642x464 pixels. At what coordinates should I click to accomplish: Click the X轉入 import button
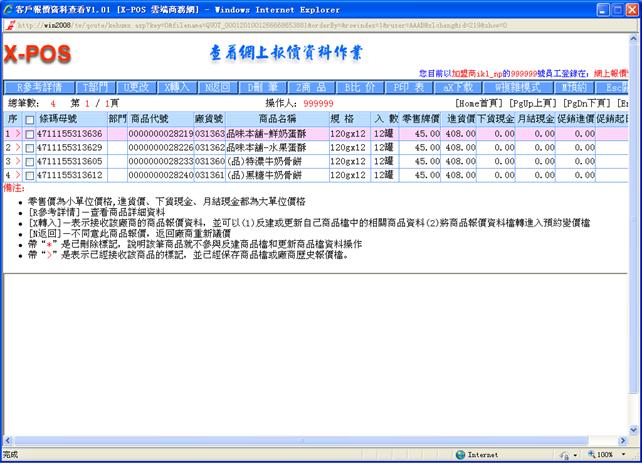coord(178,87)
